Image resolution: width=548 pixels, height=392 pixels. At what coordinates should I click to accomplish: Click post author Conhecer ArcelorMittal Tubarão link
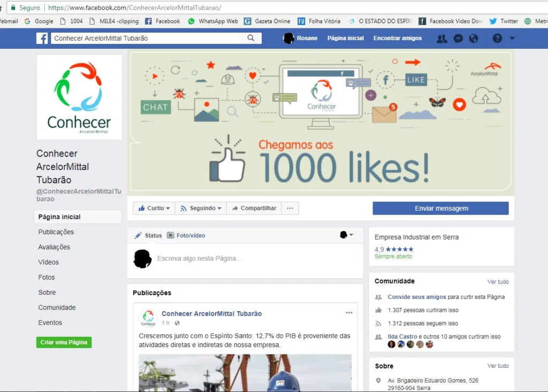[211, 314]
